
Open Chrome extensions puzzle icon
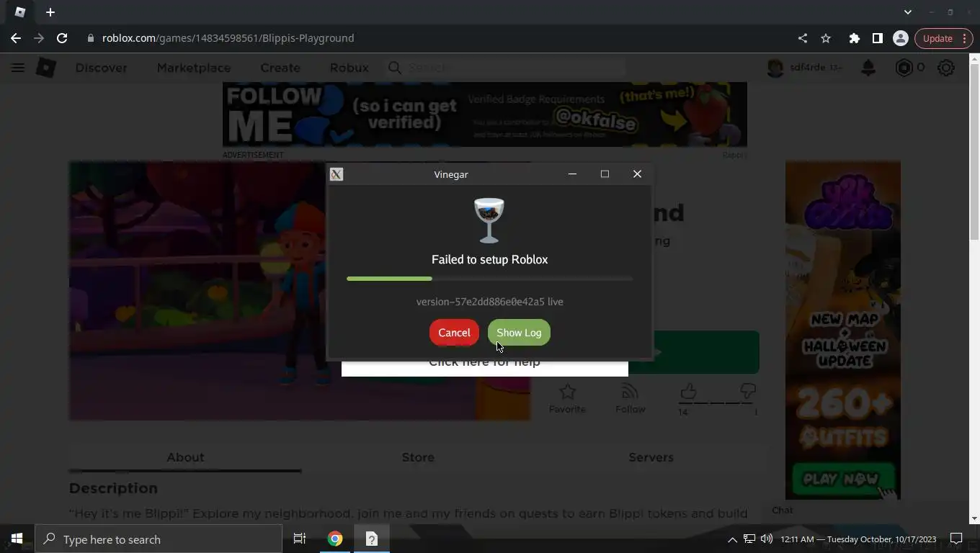pyautogui.click(x=854, y=38)
